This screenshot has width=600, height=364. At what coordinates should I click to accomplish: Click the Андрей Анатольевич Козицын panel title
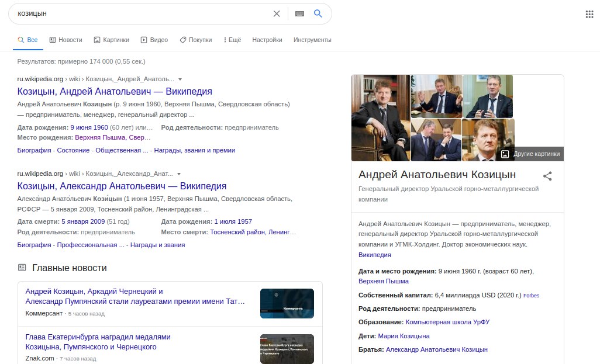tap(437, 175)
